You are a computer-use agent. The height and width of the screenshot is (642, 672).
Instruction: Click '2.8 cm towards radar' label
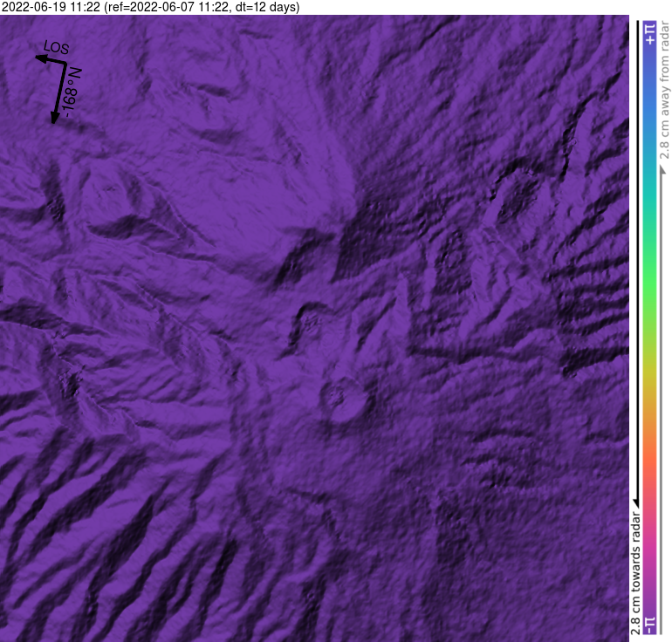635,573
